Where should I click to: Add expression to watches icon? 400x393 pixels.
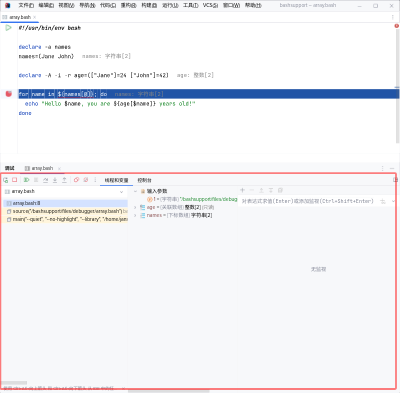pyautogui.click(x=383, y=201)
